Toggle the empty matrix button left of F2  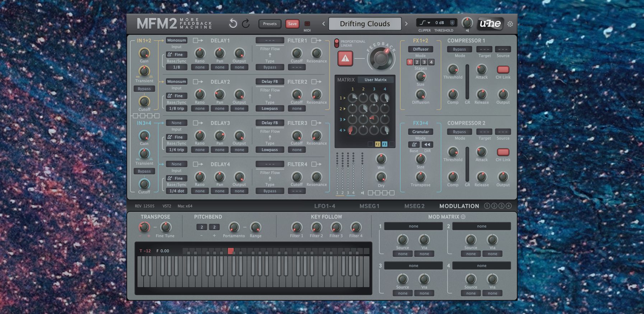tap(370, 144)
